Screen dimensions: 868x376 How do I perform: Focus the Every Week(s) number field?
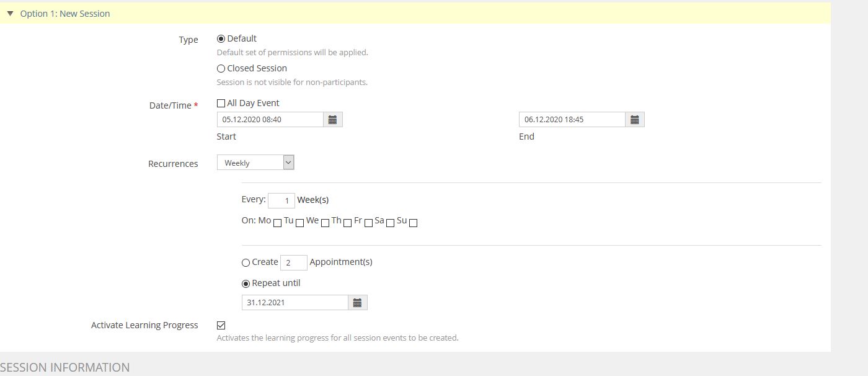tap(281, 200)
